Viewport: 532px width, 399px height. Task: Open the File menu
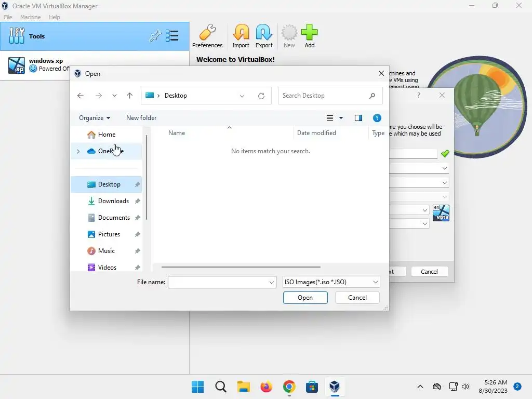(x=8, y=17)
